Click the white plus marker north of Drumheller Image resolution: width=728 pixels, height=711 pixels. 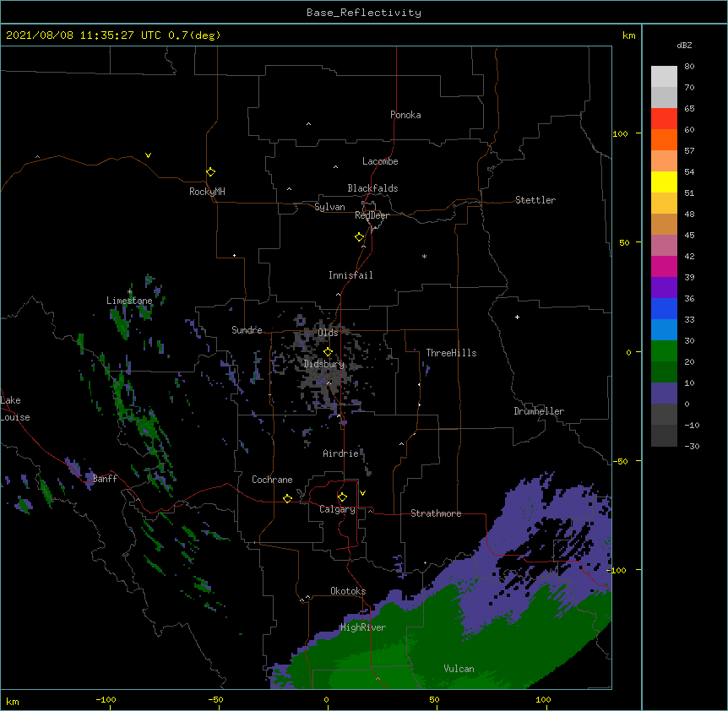click(x=517, y=317)
